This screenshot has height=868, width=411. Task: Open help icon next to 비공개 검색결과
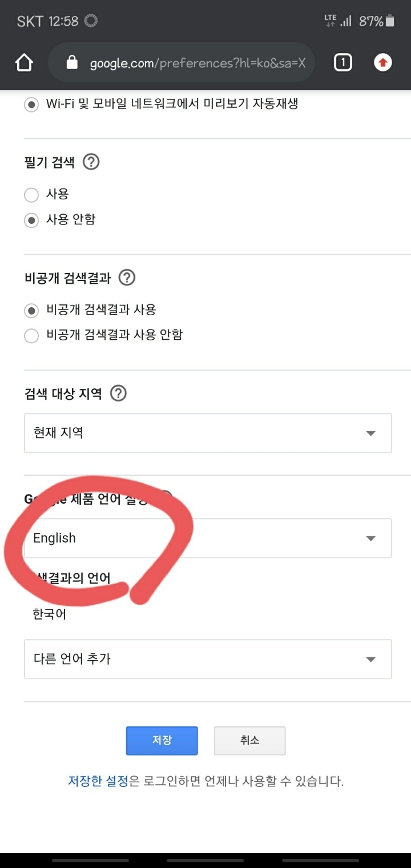[127, 278]
